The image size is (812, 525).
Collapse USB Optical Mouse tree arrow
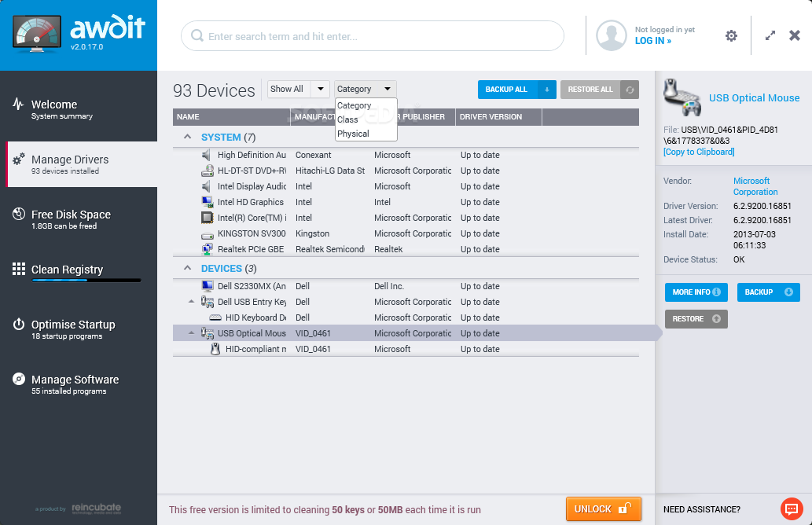192,333
